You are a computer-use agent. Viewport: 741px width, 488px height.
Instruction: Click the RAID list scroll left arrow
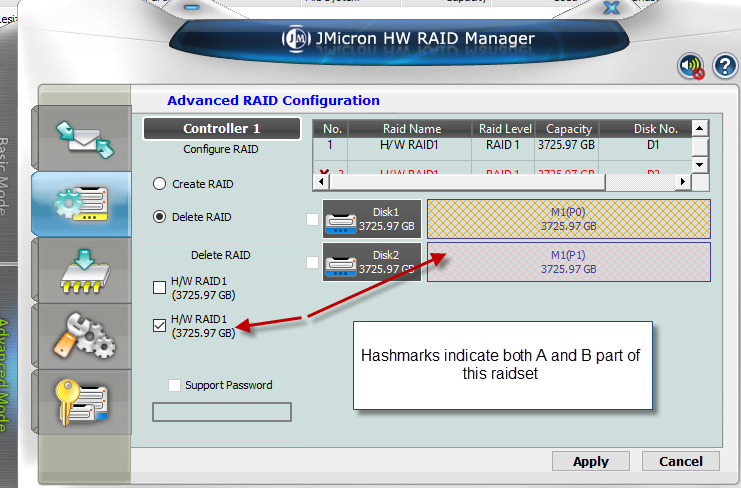tap(321, 181)
